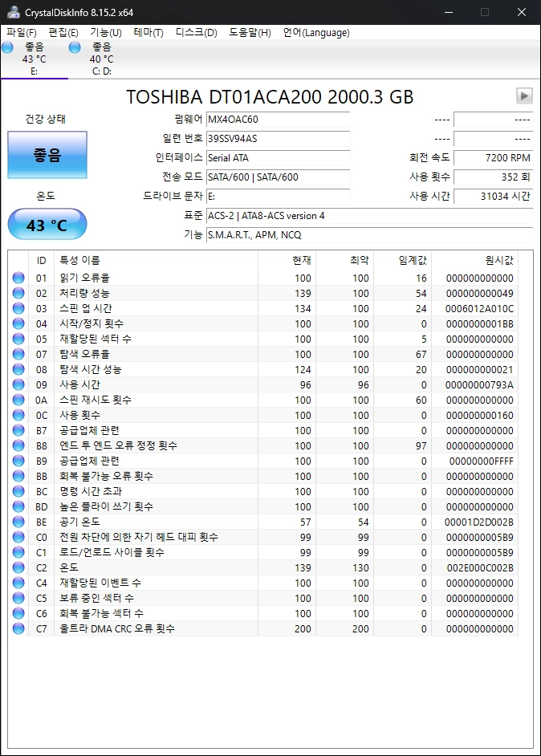This screenshot has height=756, width=541.
Task: Click the 43 °C temperature button
Action: pos(47,224)
